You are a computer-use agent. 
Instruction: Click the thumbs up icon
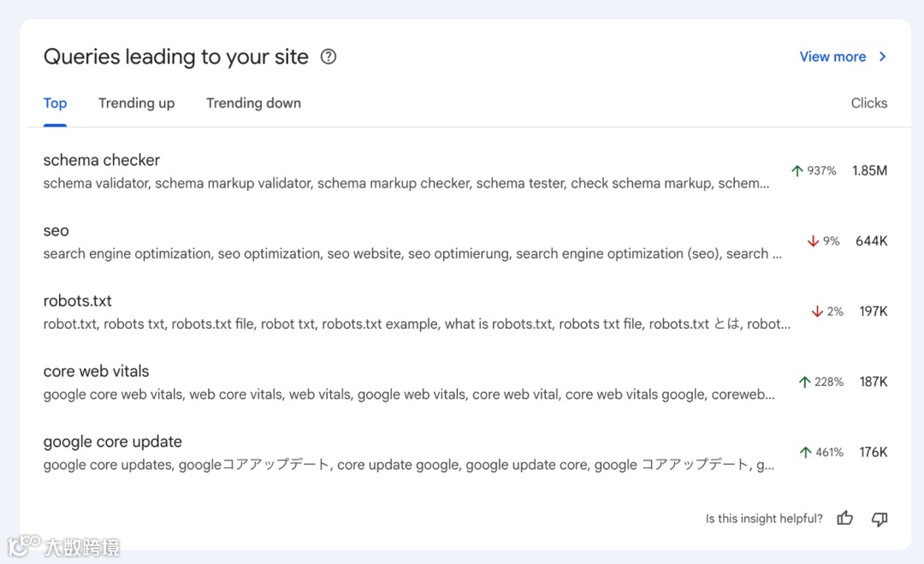(x=845, y=518)
